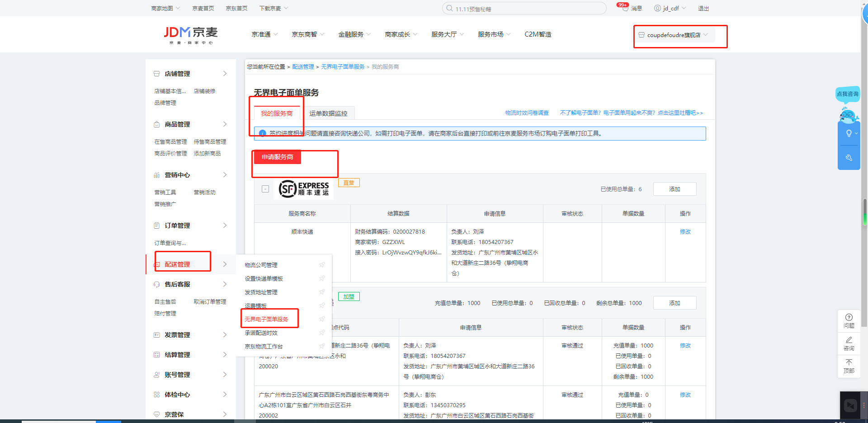
Task: Click the lightbulb icon in blue widget
Action: pos(849,133)
